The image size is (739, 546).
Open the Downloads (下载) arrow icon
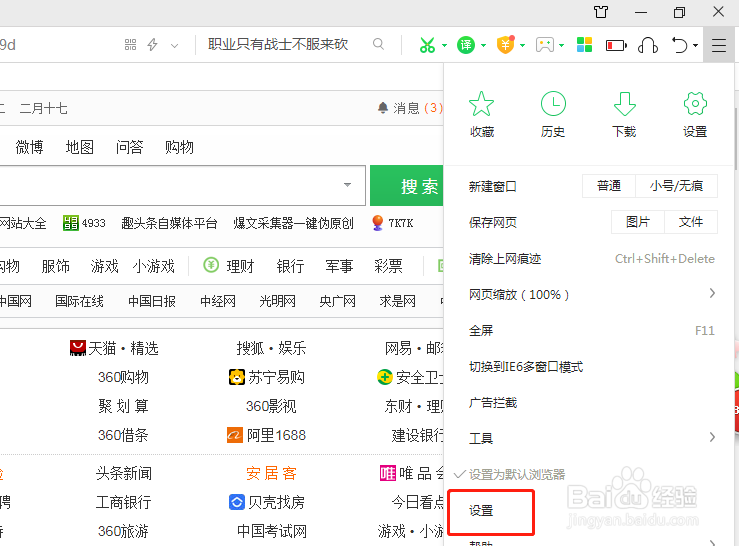pos(624,104)
